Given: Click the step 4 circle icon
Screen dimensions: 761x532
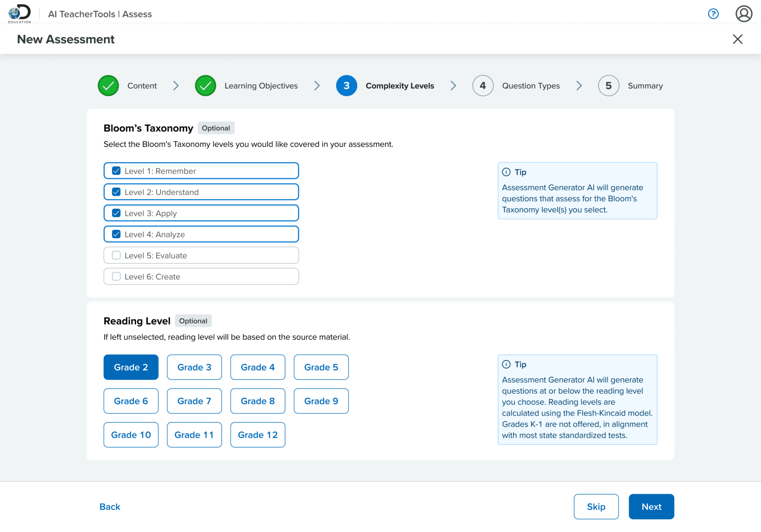Looking at the screenshot, I should tap(482, 86).
